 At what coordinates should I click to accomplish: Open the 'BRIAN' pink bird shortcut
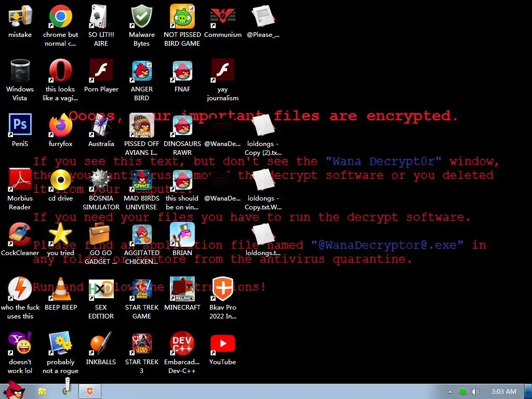pos(182,235)
